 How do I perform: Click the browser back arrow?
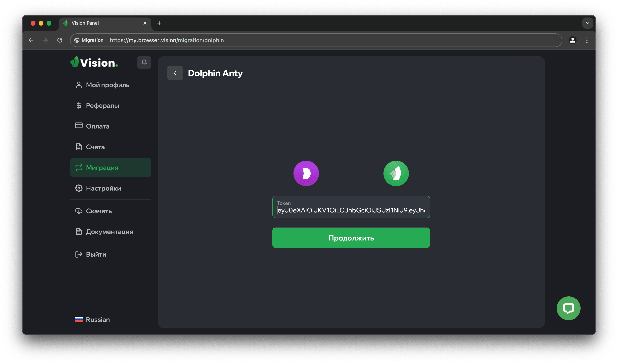[31, 40]
